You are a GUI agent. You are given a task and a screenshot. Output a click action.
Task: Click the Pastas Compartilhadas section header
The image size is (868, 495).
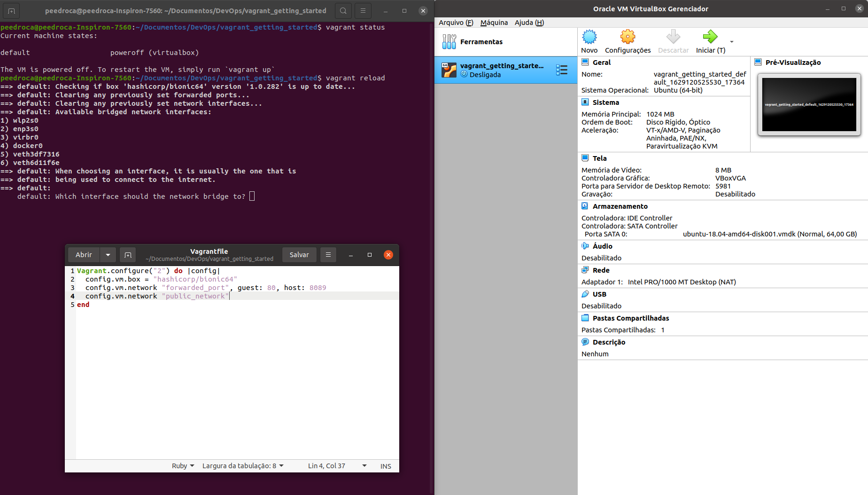click(630, 318)
